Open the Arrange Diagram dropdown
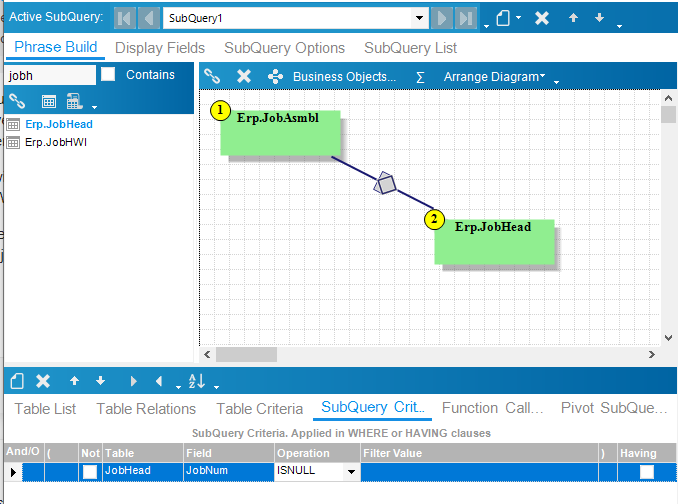The height and width of the screenshot is (504, 678). 494,77
